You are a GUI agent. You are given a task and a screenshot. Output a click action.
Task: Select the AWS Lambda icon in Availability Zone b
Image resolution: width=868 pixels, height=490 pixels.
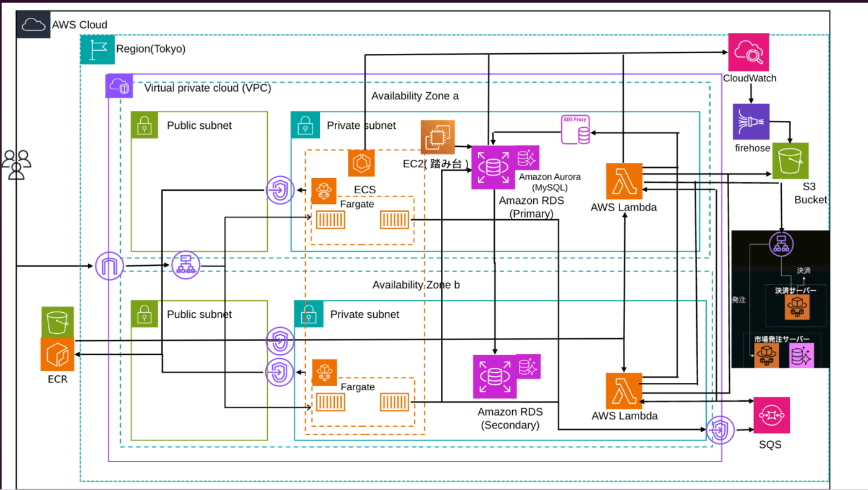coord(625,391)
